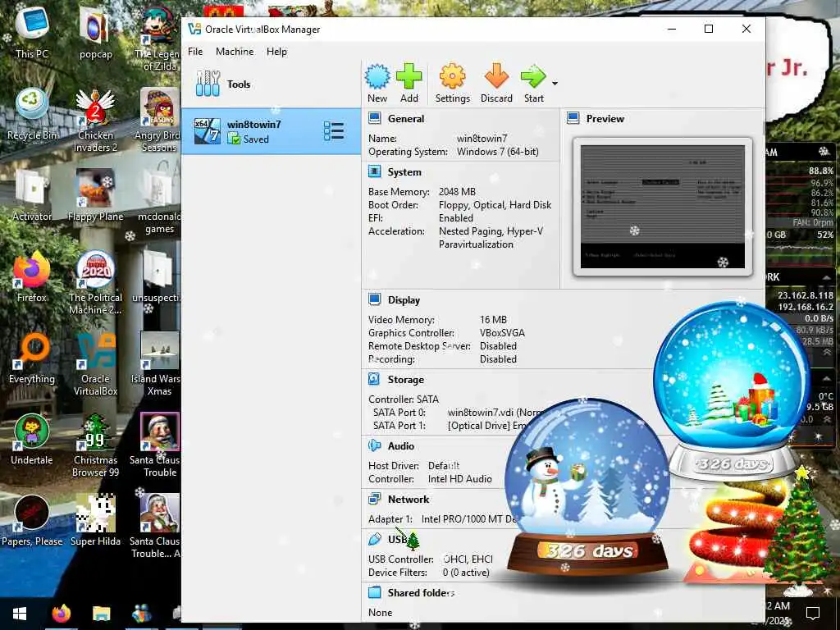Screen dimensions: 840x630
Task: Select the Tools entry in the sidebar
Action: [x=271, y=84]
